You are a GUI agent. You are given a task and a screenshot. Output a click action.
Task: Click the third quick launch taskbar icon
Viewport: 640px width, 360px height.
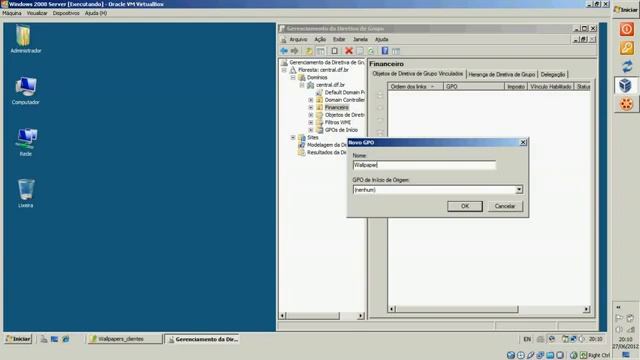pos(65,339)
